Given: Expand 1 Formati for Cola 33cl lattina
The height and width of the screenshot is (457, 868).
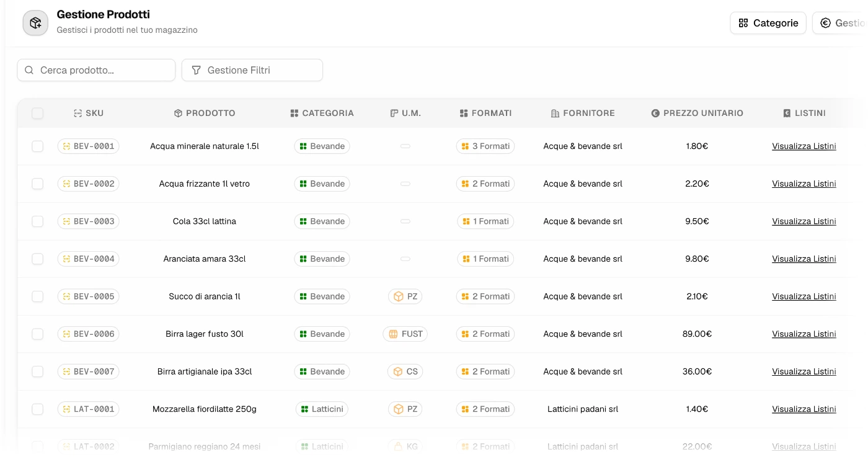Looking at the screenshot, I should (x=485, y=221).
